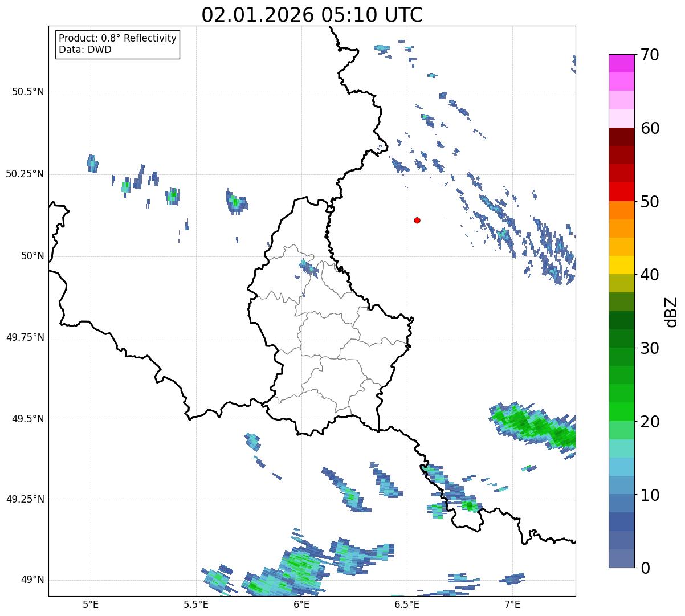Pick the bright green swatch just above 20 dBZ
The image size is (685, 616).
(621, 412)
